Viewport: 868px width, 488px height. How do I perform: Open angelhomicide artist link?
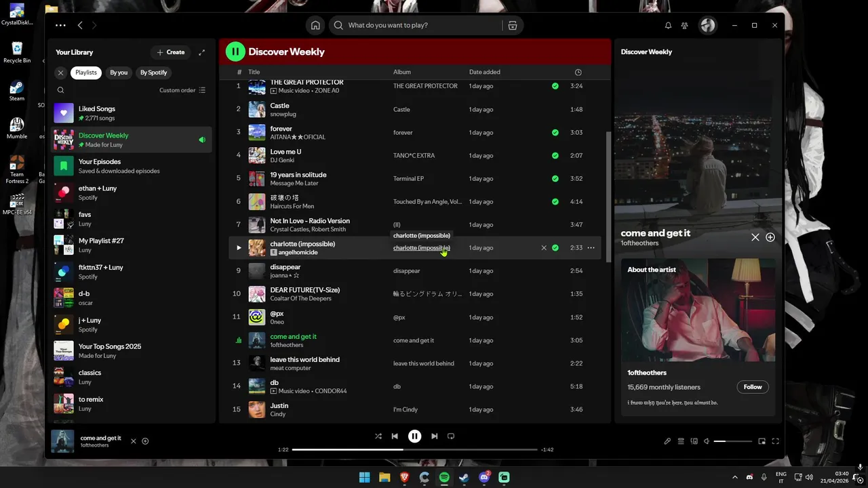pyautogui.click(x=298, y=253)
